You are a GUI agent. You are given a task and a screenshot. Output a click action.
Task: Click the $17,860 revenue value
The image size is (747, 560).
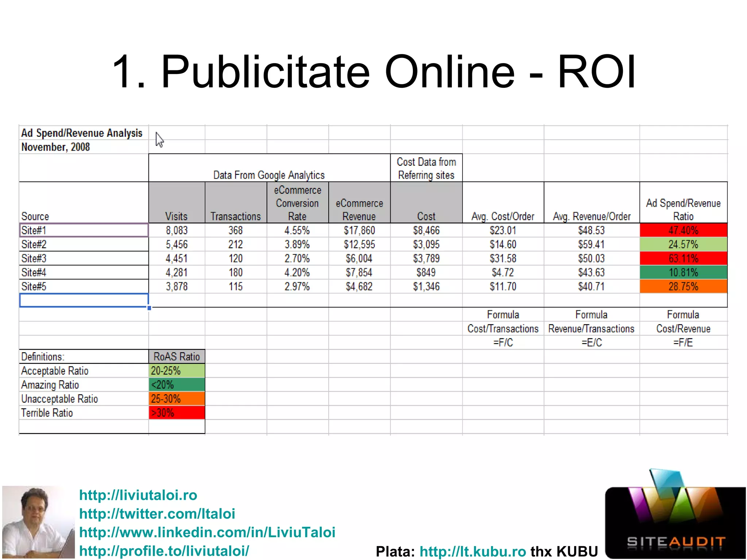(359, 230)
